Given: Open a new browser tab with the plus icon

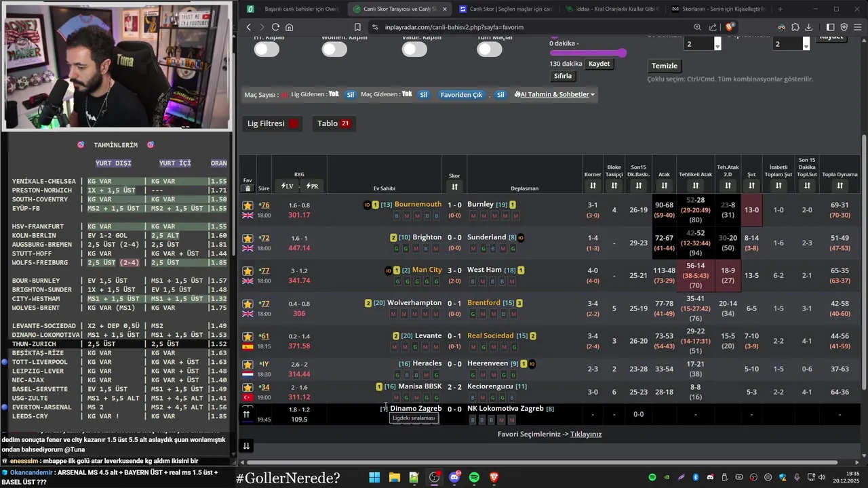Looking at the screenshot, I should (x=780, y=9).
